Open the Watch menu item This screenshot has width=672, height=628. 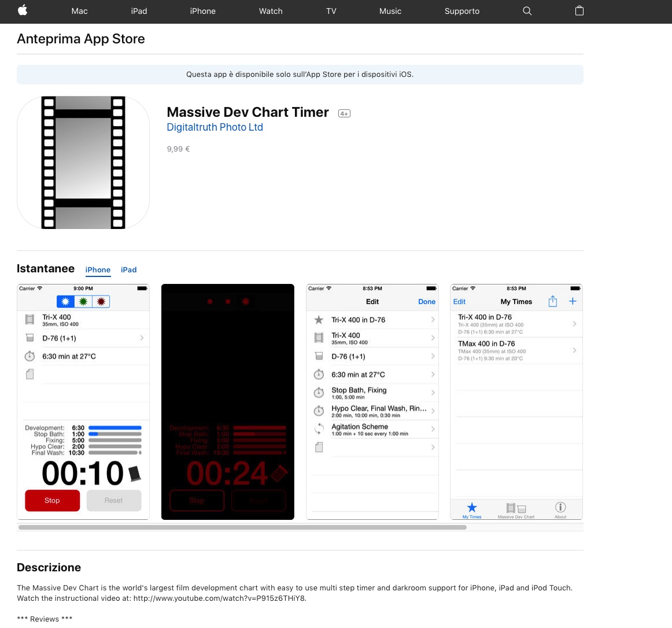pos(271,11)
